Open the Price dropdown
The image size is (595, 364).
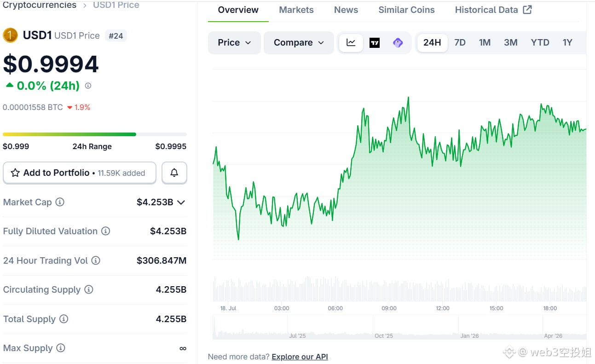[x=234, y=43]
